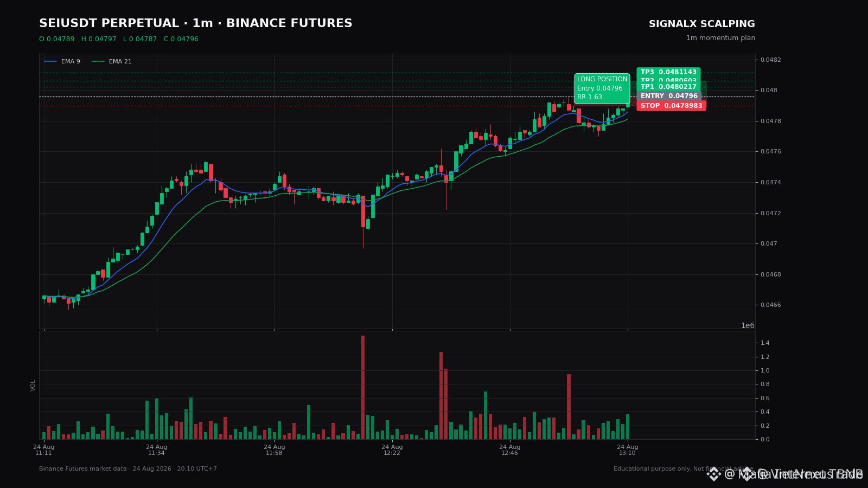This screenshot has width=868, height=488.
Task: Click the 0.0474 price axis label
Action: [771, 182]
